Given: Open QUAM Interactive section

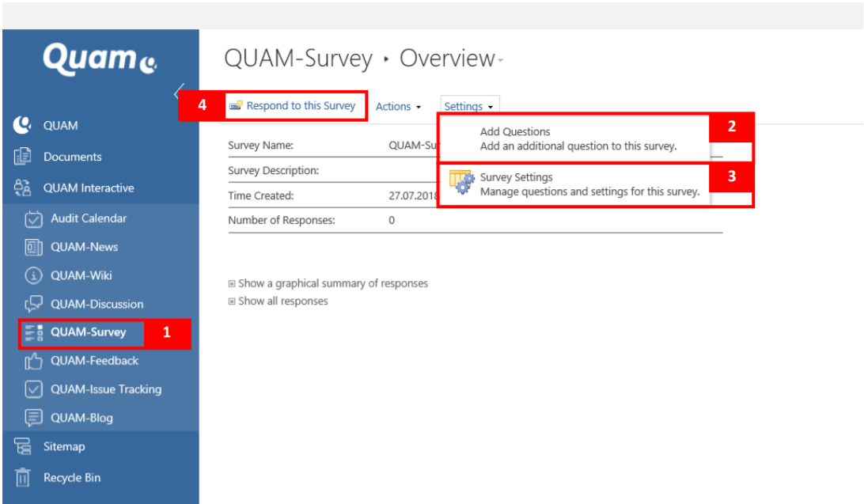Looking at the screenshot, I should [x=89, y=188].
